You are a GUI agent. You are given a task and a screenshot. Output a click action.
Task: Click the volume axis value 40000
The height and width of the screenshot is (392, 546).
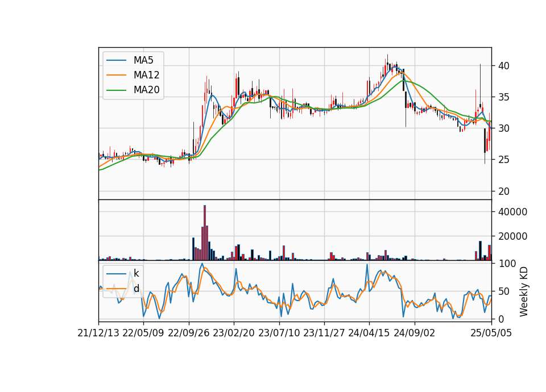pos(512,212)
